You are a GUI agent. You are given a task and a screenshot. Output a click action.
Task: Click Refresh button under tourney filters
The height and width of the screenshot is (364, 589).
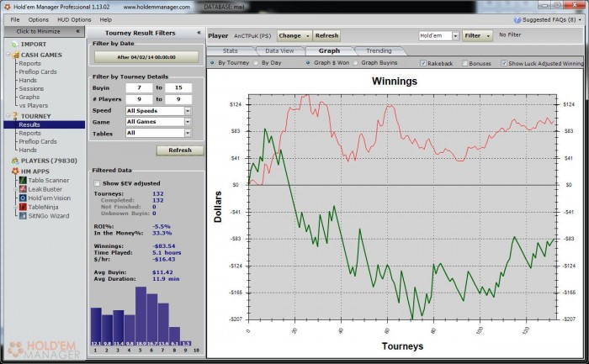(180, 150)
